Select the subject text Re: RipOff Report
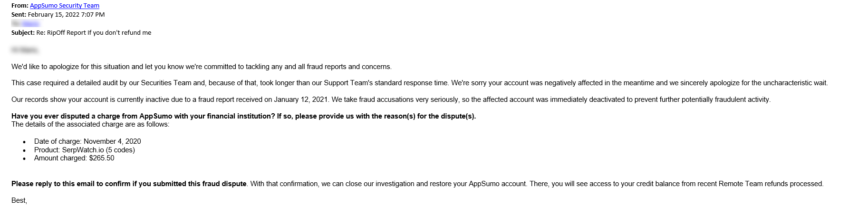Image resolution: width=868 pixels, height=218 pixels. coord(61,33)
